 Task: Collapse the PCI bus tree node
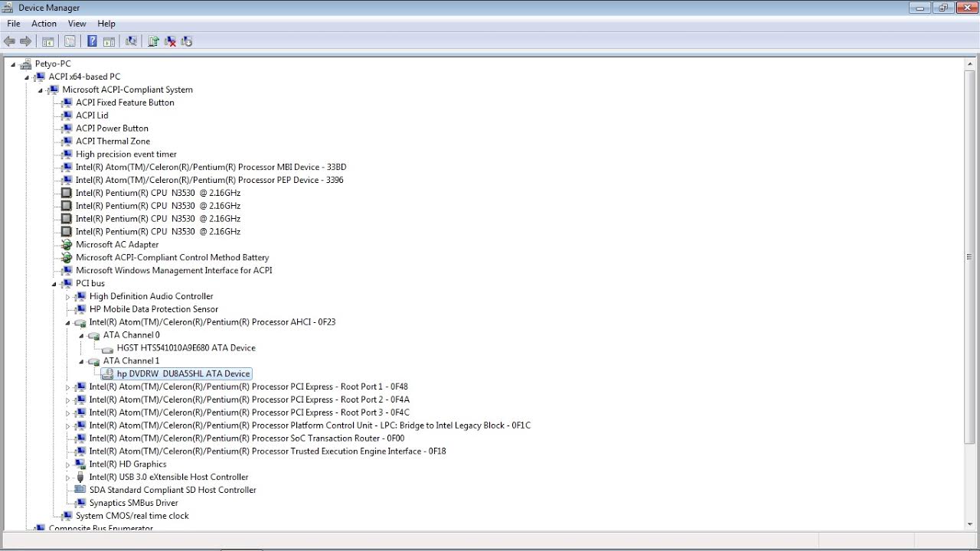point(54,284)
